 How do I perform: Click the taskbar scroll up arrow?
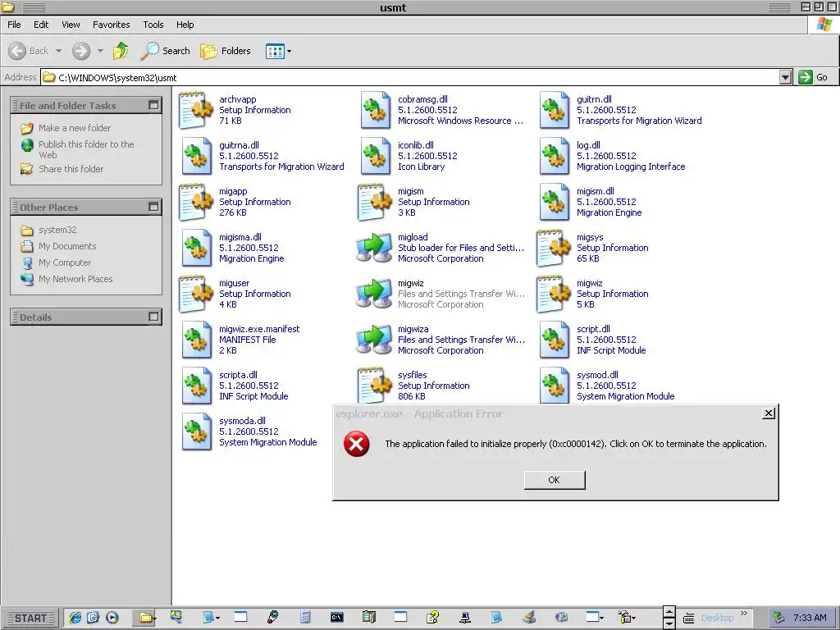coord(669,612)
